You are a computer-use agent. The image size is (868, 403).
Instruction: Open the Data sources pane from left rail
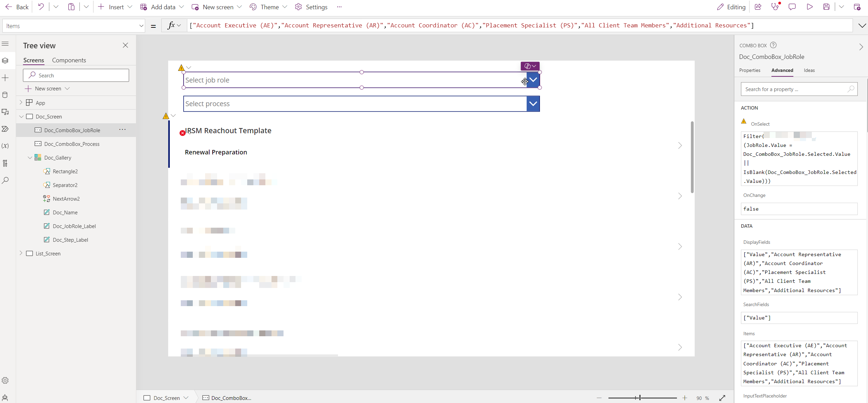pyautogui.click(x=5, y=95)
